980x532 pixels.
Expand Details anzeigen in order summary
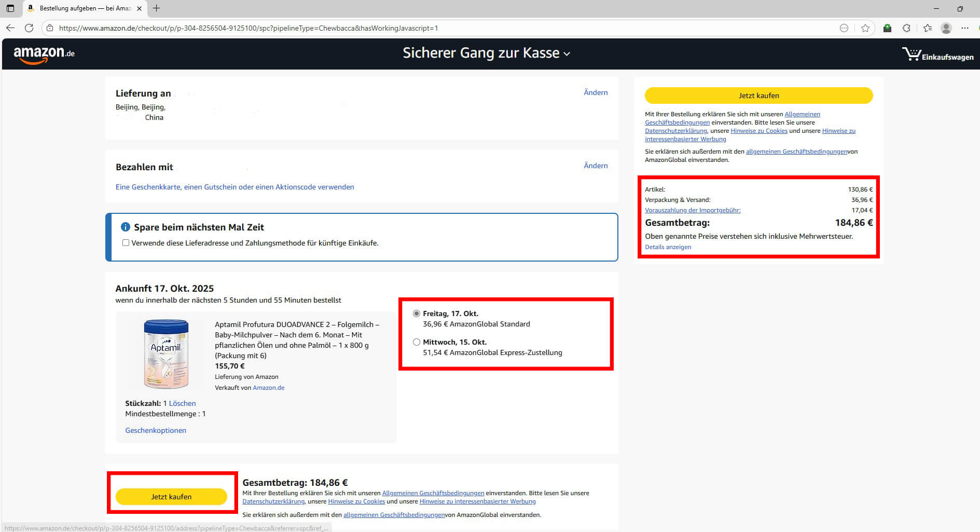(668, 247)
